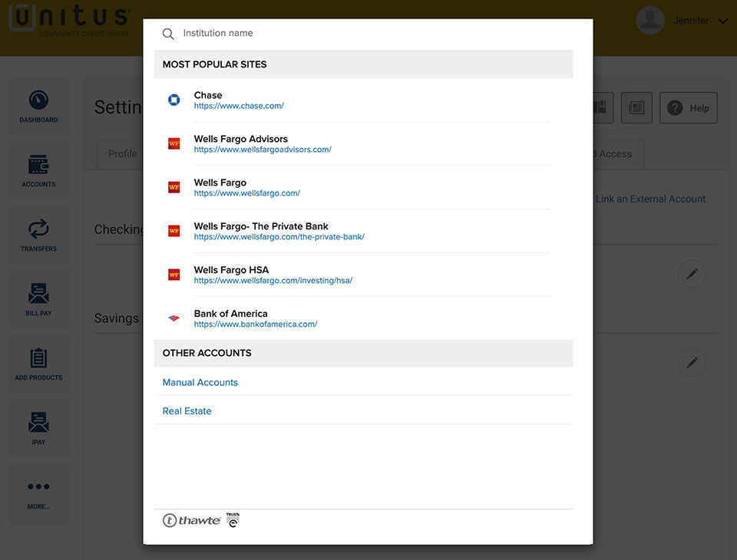Click the book icon button beside news
The height and width of the screenshot is (560, 737).
pyautogui.click(x=603, y=108)
